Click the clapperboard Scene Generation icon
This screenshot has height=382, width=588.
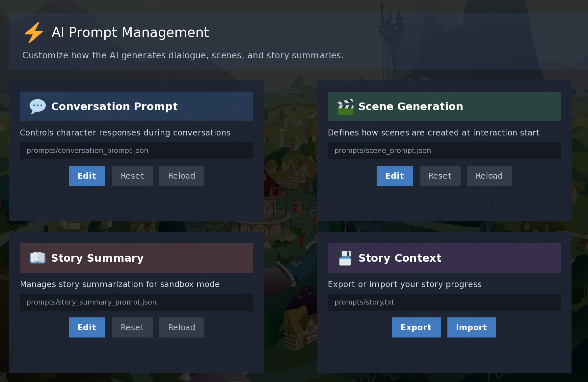[345, 106]
